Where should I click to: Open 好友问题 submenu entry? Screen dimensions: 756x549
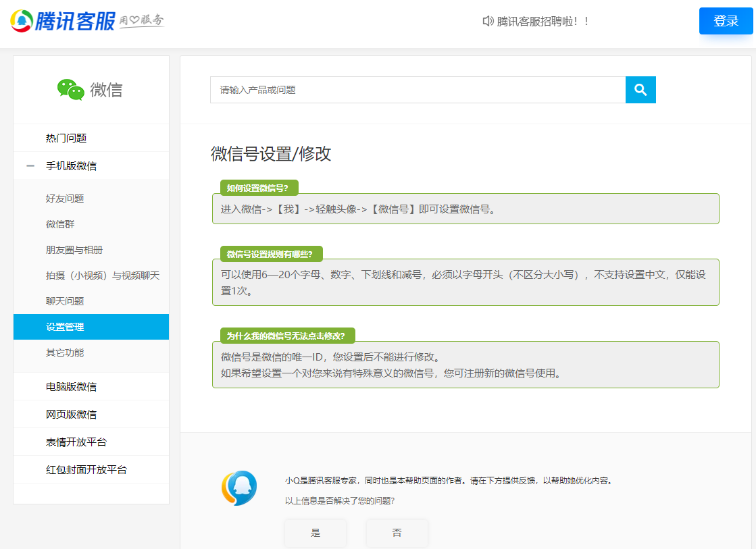(65, 199)
